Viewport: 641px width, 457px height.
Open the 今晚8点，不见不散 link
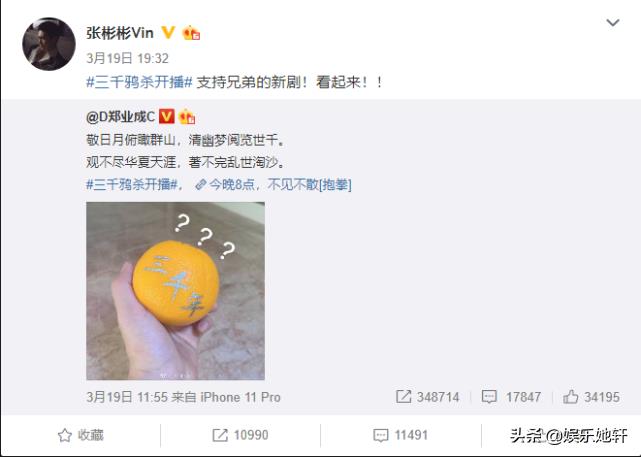point(273,184)
